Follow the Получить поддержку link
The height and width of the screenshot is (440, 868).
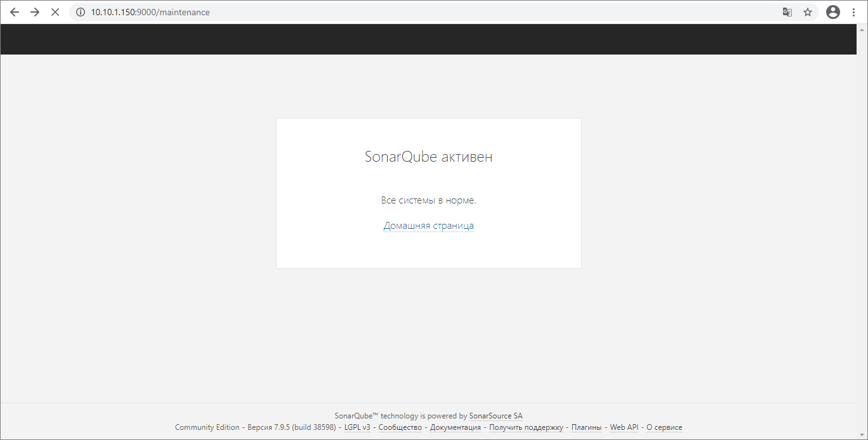[x=526, y=427]
